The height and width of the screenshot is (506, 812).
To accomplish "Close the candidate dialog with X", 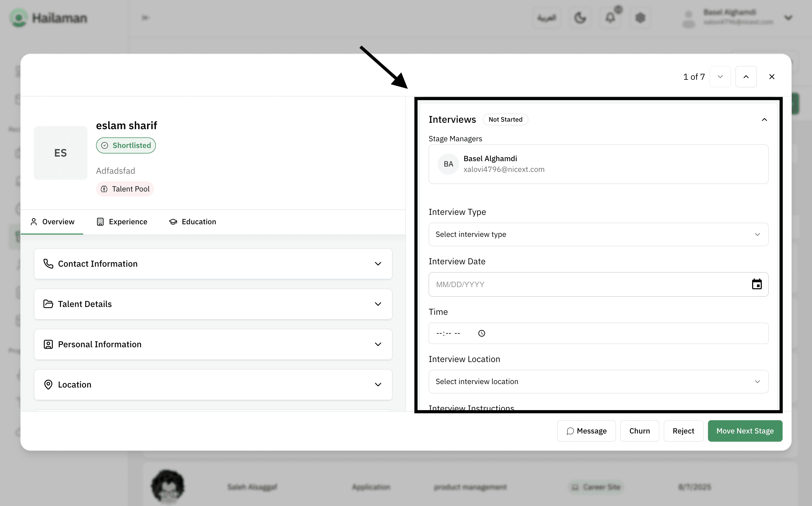I will (x=771, y=77).
